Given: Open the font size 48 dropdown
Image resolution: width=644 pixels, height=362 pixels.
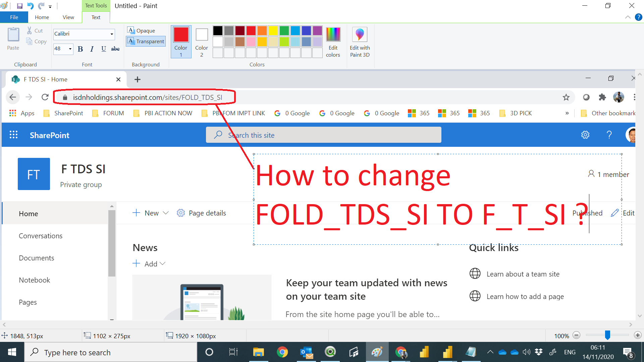Looking at the screenshot, I should click(x=70, y=49).
